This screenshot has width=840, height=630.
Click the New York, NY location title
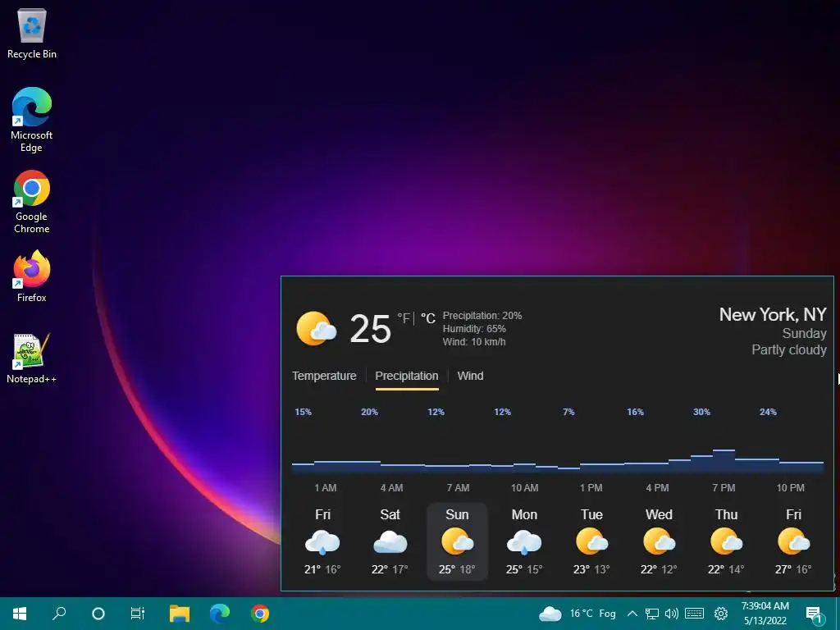[x=773, y=314]
